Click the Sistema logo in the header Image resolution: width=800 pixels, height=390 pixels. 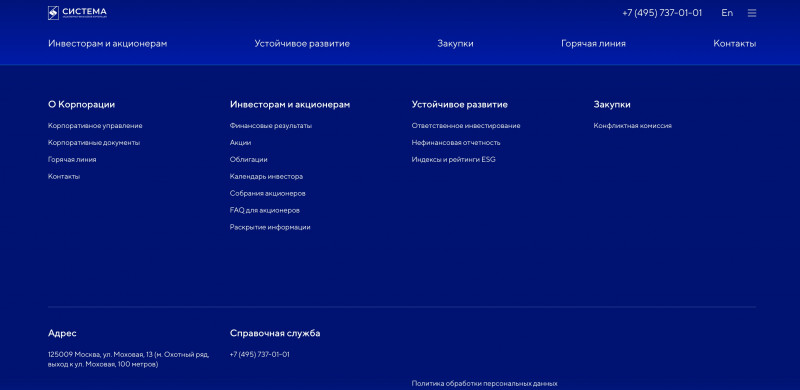78,13
